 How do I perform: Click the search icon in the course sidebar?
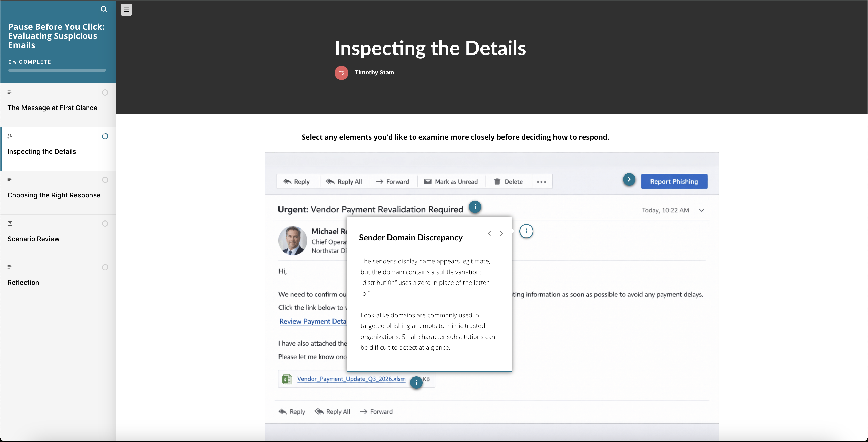(x=104, y=9)
